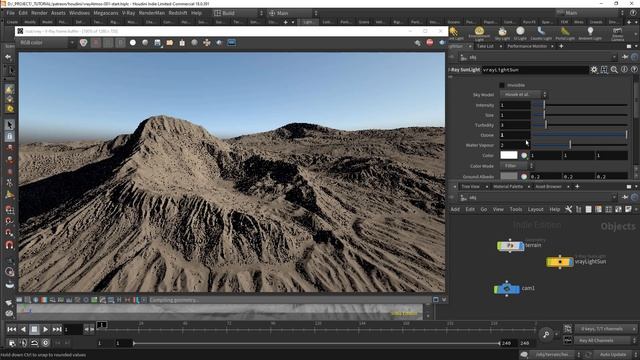Open the Auto Update mode dropdown
The height and width of the screenshot is (360, 640).
point(616,354)
